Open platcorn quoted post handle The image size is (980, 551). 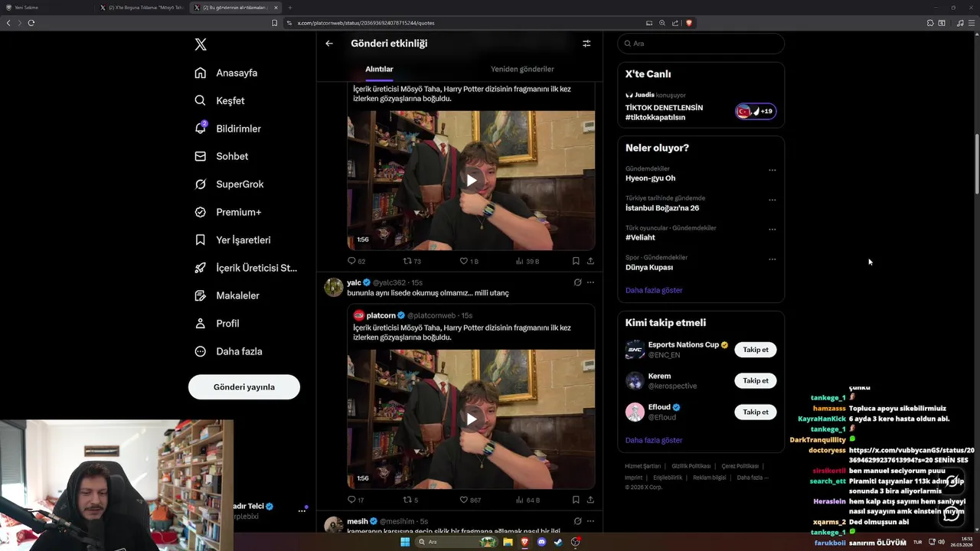(x=432, y=315)
